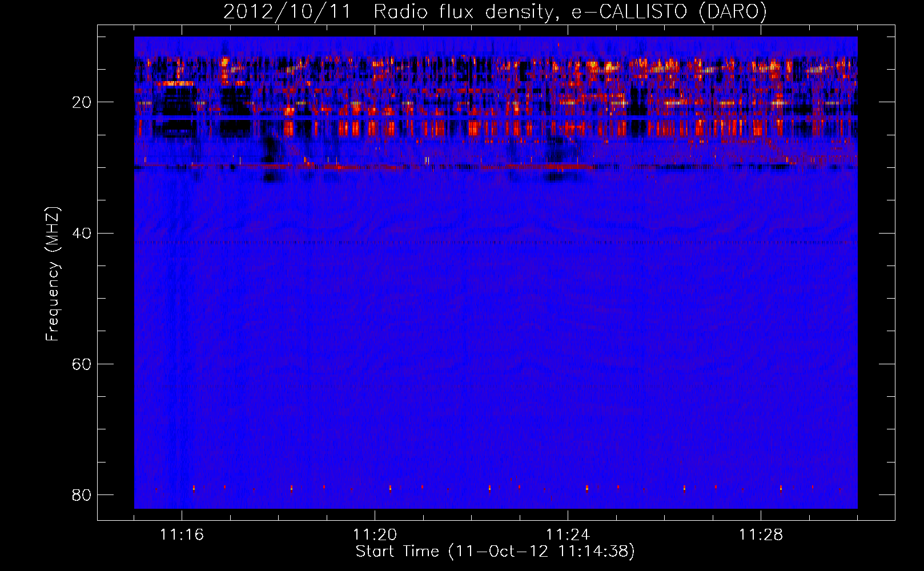Click the plot title "2012/10/11 Radio flux density, e-CALLISTO (DARO)"

tap(495, 11)
